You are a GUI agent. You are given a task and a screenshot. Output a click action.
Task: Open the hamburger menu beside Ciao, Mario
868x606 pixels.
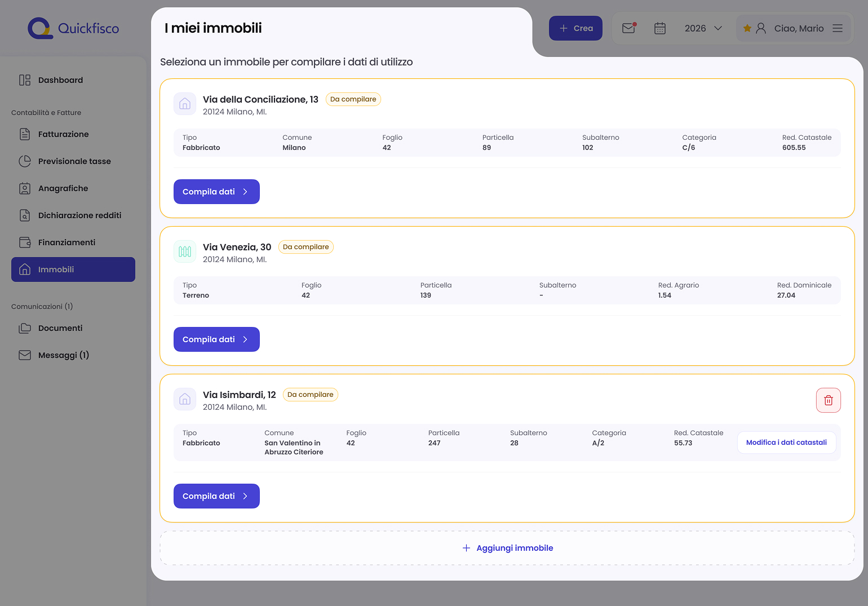[838, 28]
